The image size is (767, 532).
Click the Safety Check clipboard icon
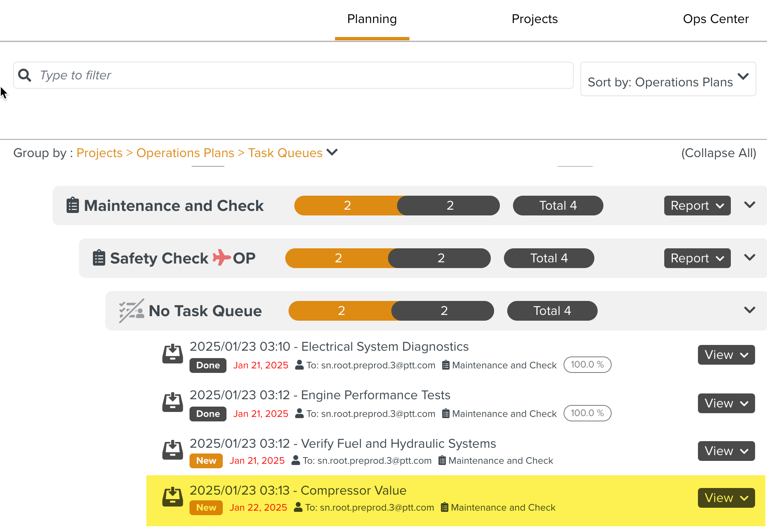[99, 258]
